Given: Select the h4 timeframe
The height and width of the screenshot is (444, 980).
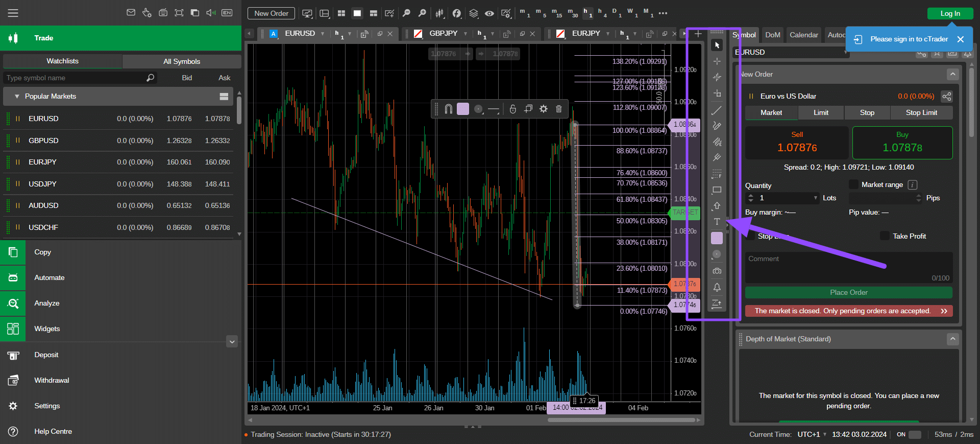Looking at the screenshot, I should [602, 13].
